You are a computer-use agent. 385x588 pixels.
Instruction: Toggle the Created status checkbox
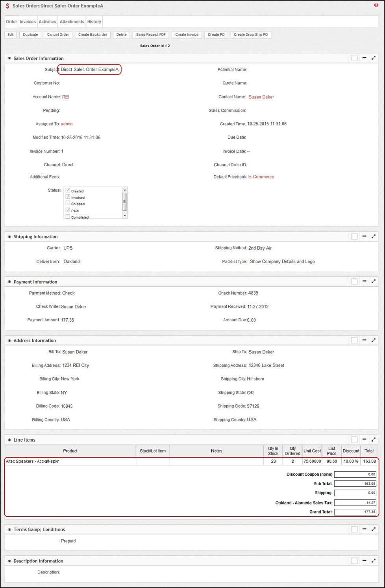[x=68, y=190]
